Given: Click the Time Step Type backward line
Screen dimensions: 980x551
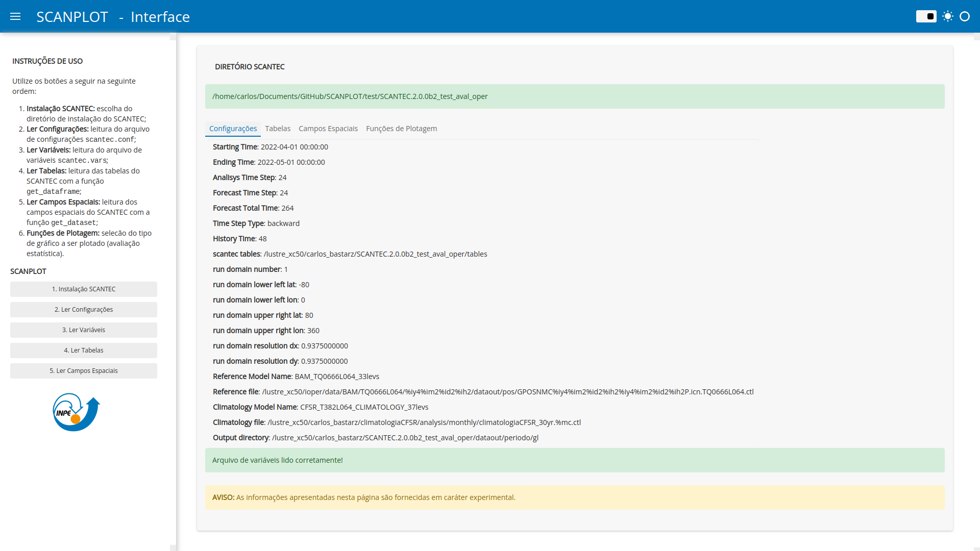Looking at the screenshot, I should click(256, 223).
